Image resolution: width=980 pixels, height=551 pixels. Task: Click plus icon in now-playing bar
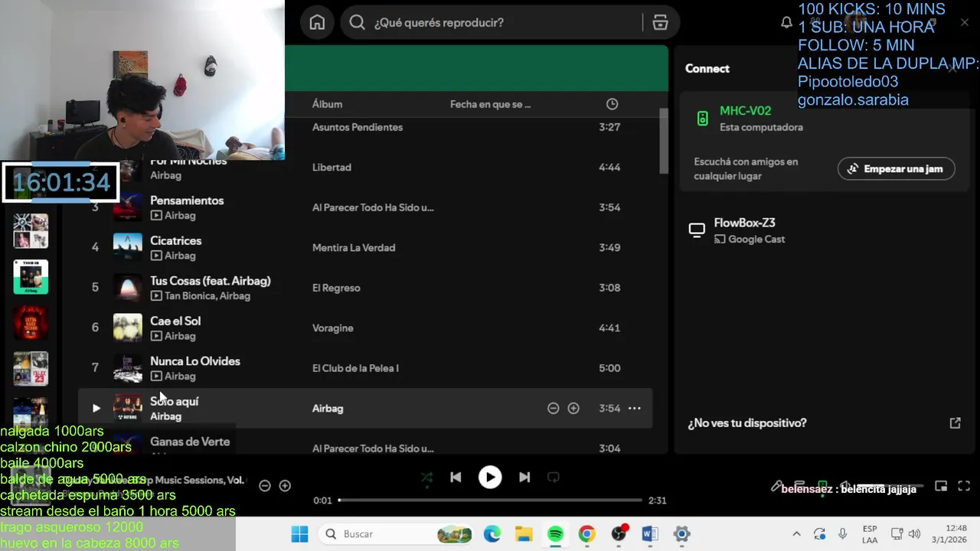[285, 485]
